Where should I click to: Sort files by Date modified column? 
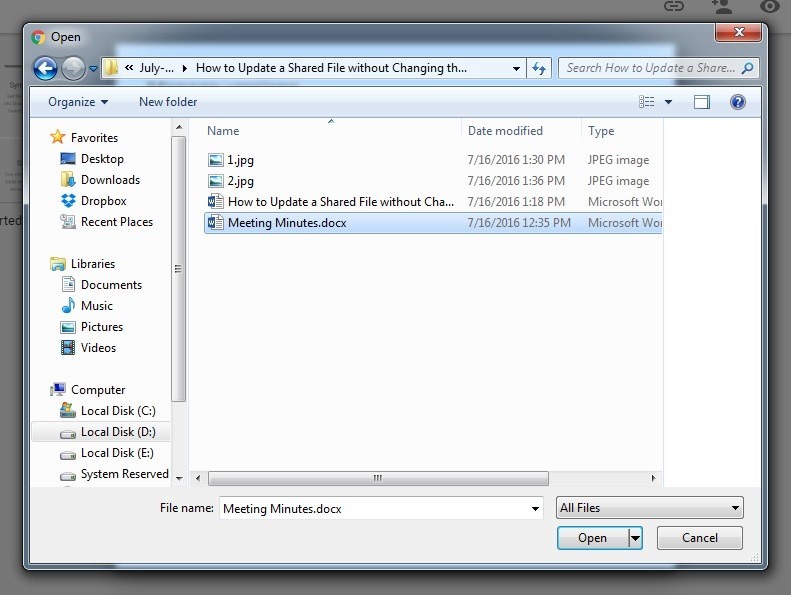505,131
